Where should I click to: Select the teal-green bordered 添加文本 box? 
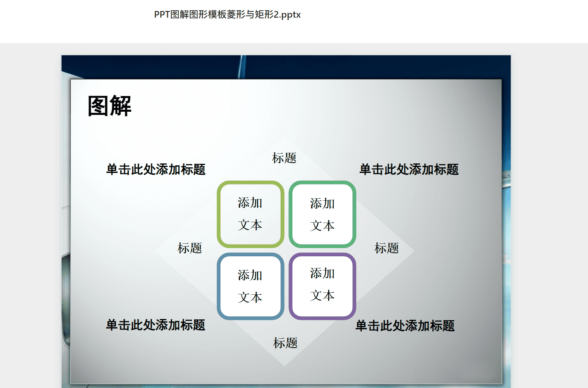[x=322, y=214]
